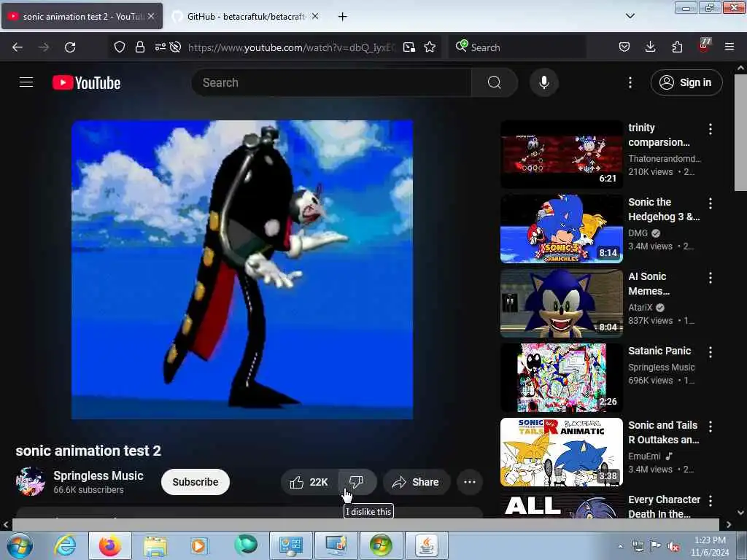The image size is (747, 560).
Task: Open options menu for Satanic Panic video
Action: coord(711,352)
